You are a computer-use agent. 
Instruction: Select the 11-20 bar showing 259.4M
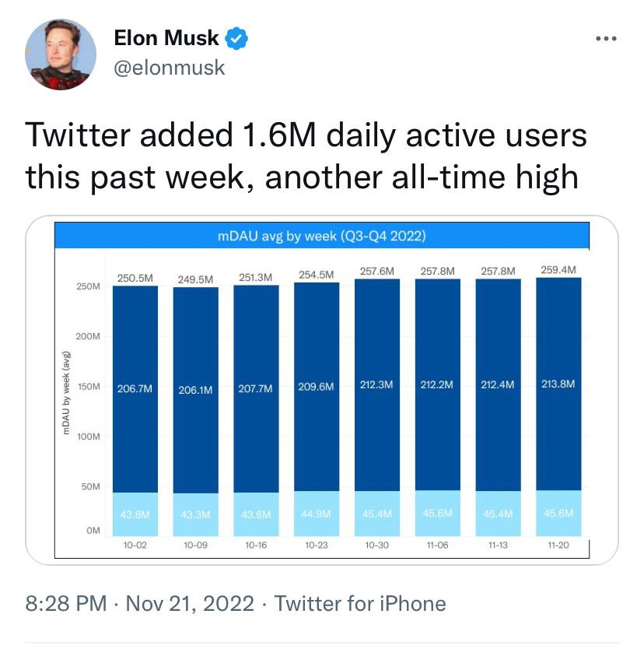(558, 407)
